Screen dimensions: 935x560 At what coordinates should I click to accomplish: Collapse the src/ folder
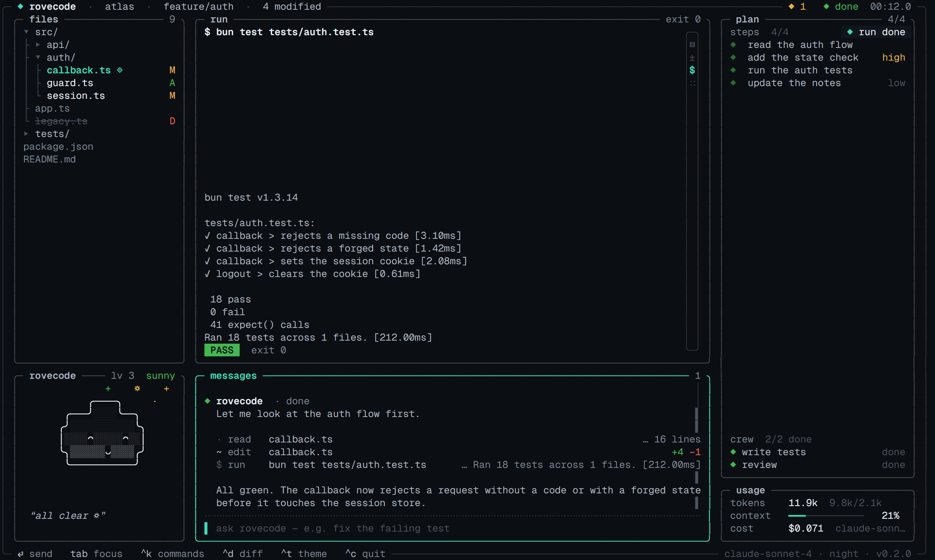click(27, 32)
